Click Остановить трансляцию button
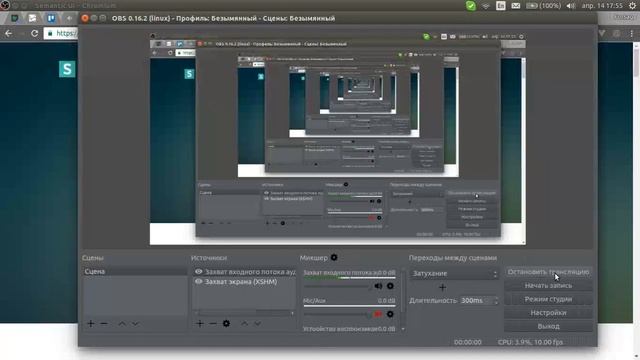Viewport: 640px width, 360px height. click(x=548, y=272)
